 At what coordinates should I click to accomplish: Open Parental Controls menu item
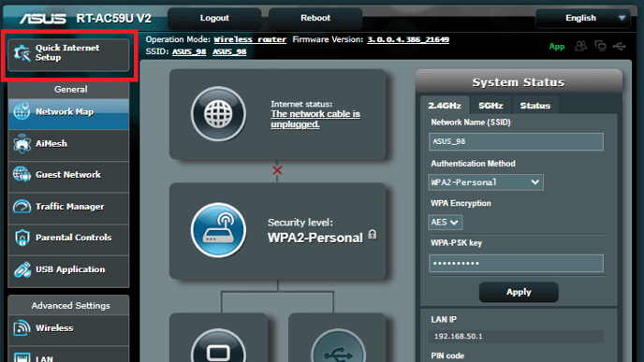pyautogui.click(x=68, y=240)
